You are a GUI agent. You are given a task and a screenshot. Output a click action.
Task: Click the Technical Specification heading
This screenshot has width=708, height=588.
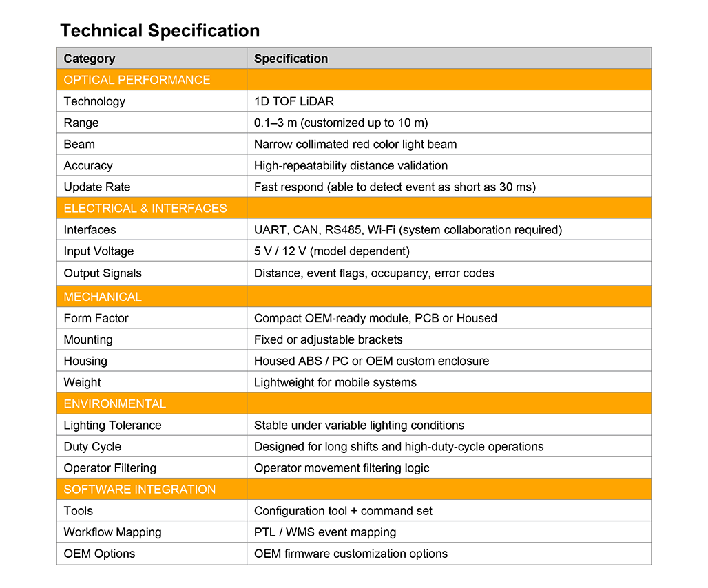[x=160, y=31]
